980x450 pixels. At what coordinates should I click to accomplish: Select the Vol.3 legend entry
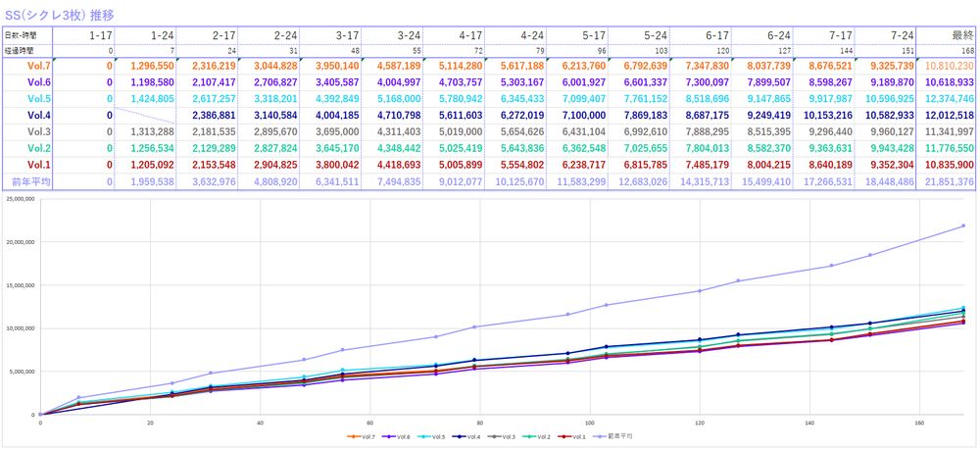(501, 436)
